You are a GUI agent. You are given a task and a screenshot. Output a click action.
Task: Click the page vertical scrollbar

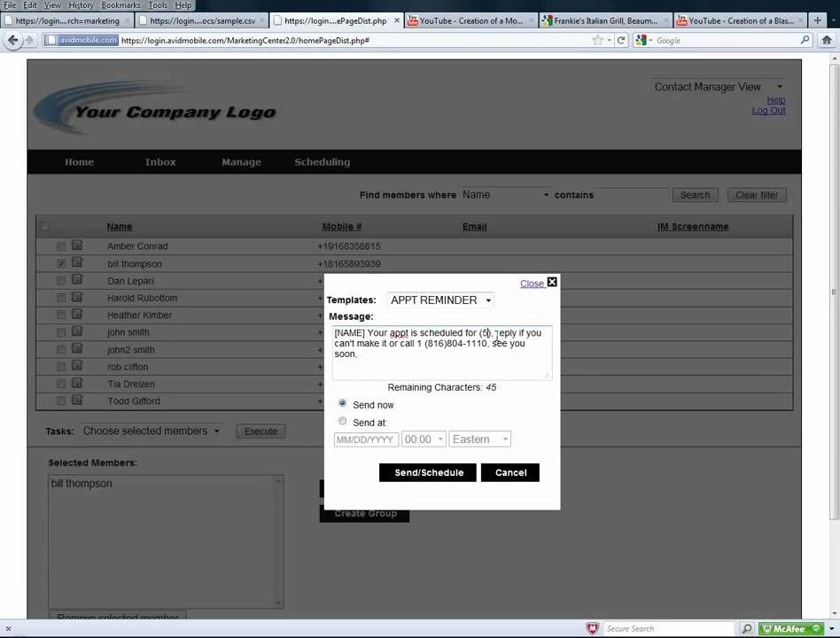coord(834,292)
